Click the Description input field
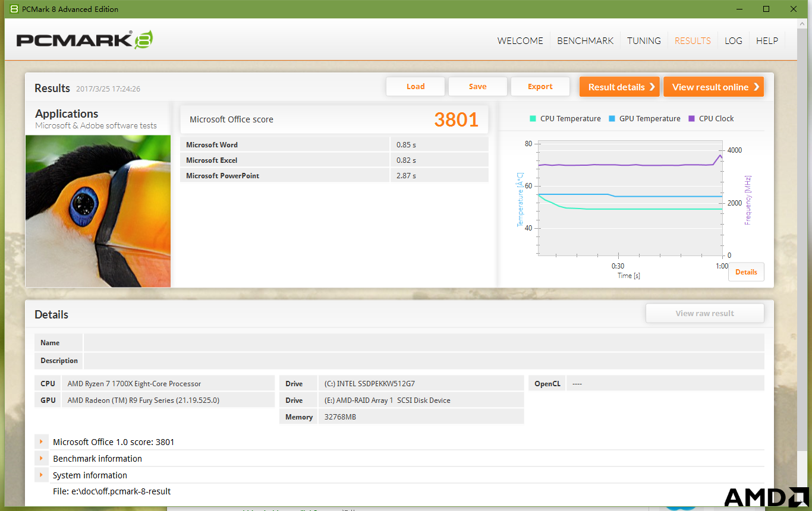 (424, 361)
